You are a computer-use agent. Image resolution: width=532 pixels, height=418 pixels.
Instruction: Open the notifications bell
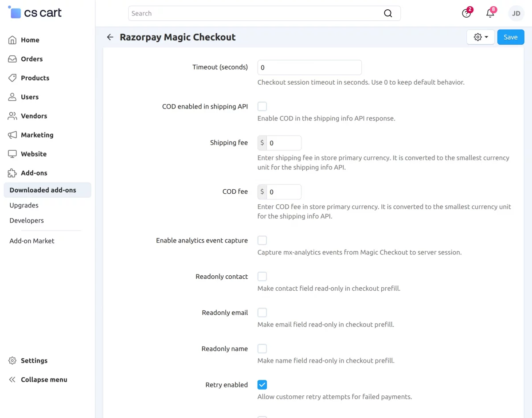(x=490, y=13)
